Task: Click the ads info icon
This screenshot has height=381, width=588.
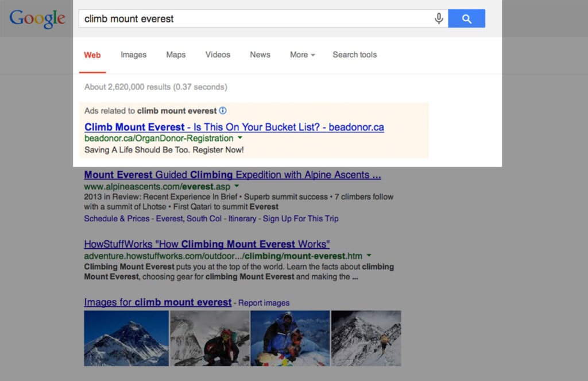Action: pos(223,110)
